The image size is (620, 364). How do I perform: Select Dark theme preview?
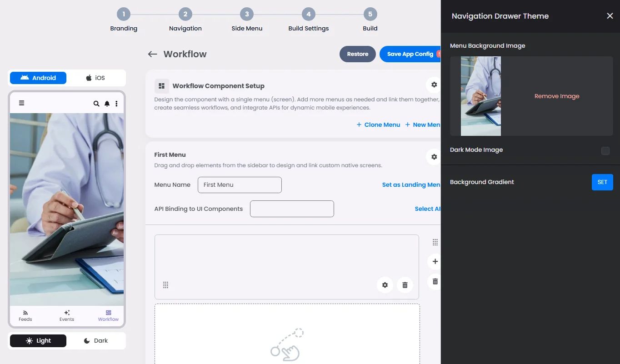pyautogui.click(x=95, y=341)
